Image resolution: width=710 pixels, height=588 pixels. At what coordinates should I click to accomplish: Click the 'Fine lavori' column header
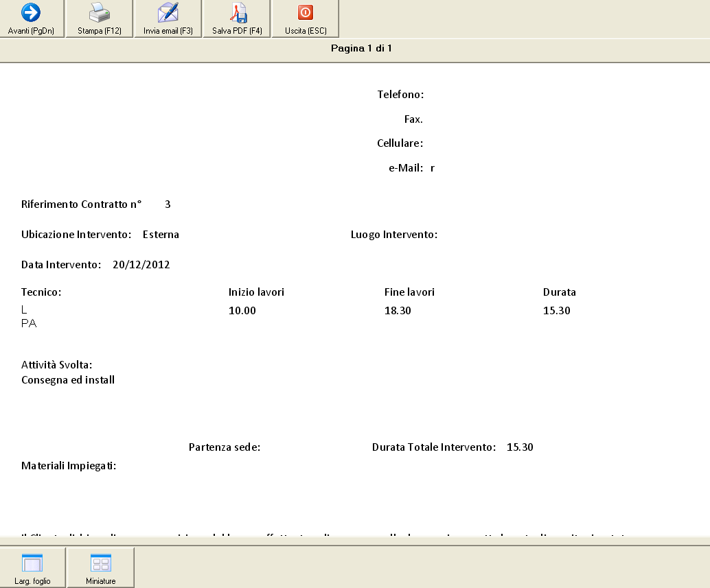tap(409, 292)
